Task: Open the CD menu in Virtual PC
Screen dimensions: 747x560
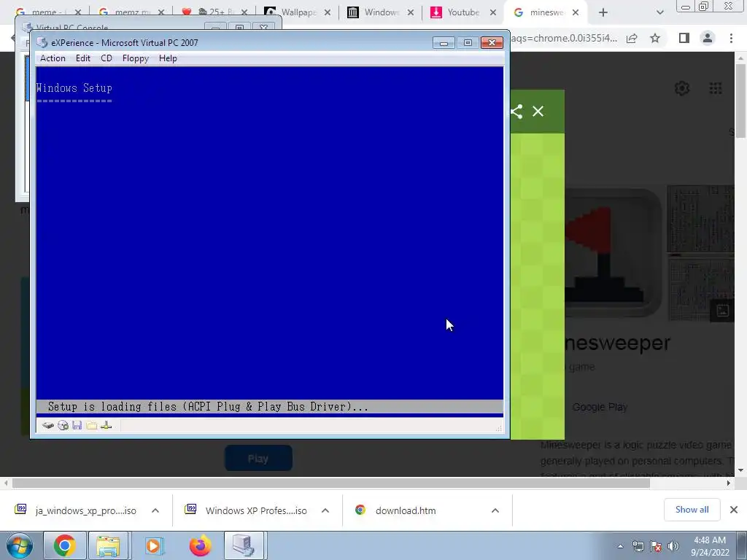Action: pyautogui.click(x=107, y=58)
